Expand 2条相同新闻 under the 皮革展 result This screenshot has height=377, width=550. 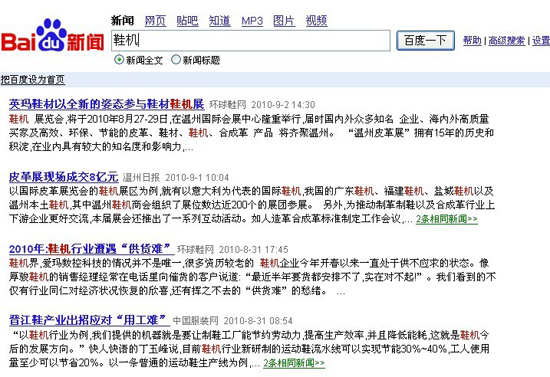447,219
